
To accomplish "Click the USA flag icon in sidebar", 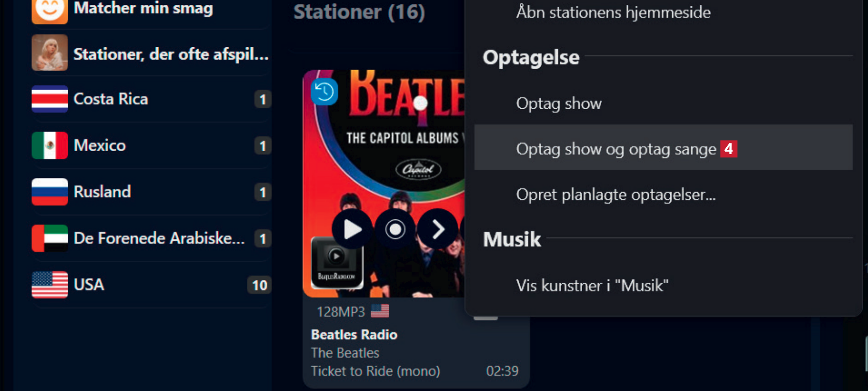I will click(50, 285).
